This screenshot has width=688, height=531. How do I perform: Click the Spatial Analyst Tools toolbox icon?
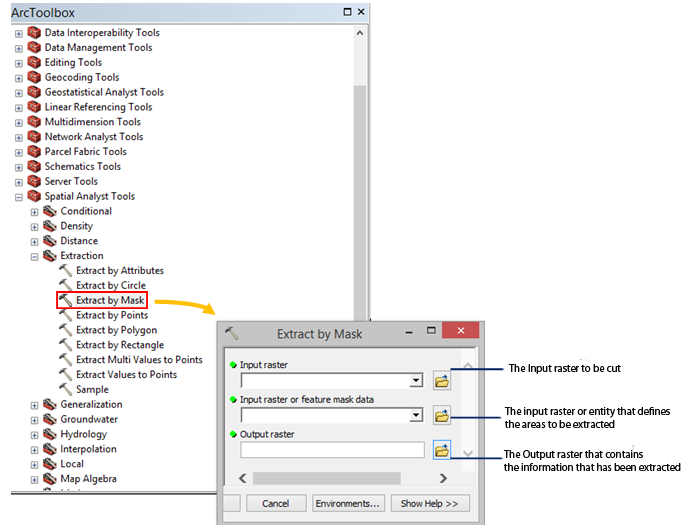click(34, 197)
